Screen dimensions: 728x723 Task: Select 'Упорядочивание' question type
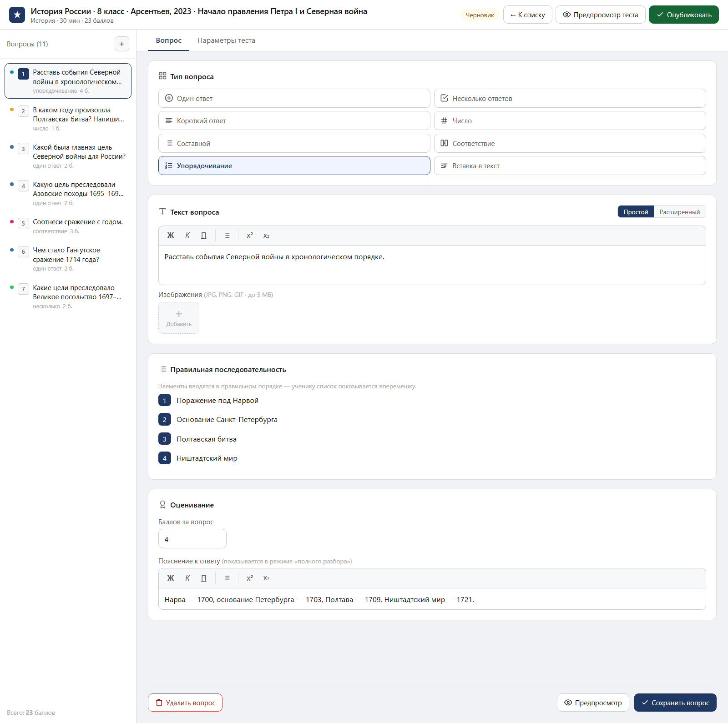click(x=294, y=166)
